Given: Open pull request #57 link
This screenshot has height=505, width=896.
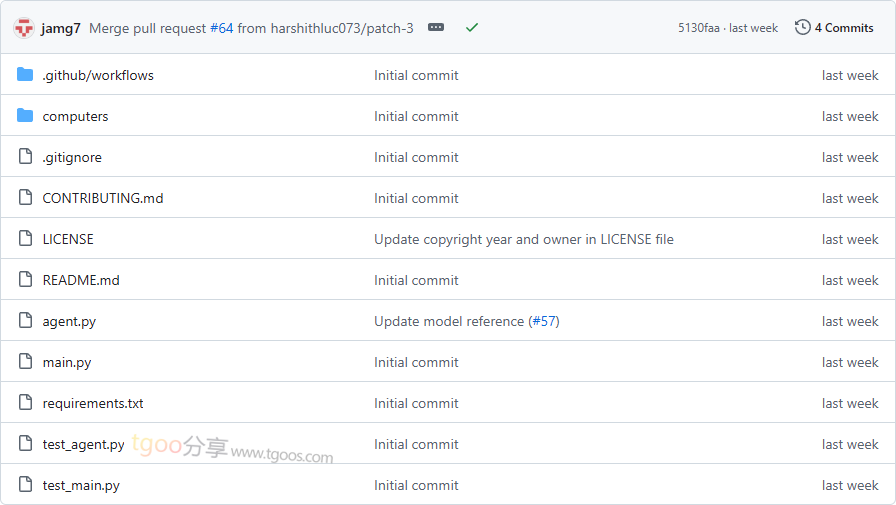Looking at the screenshot, I should (x=544, y=321).
